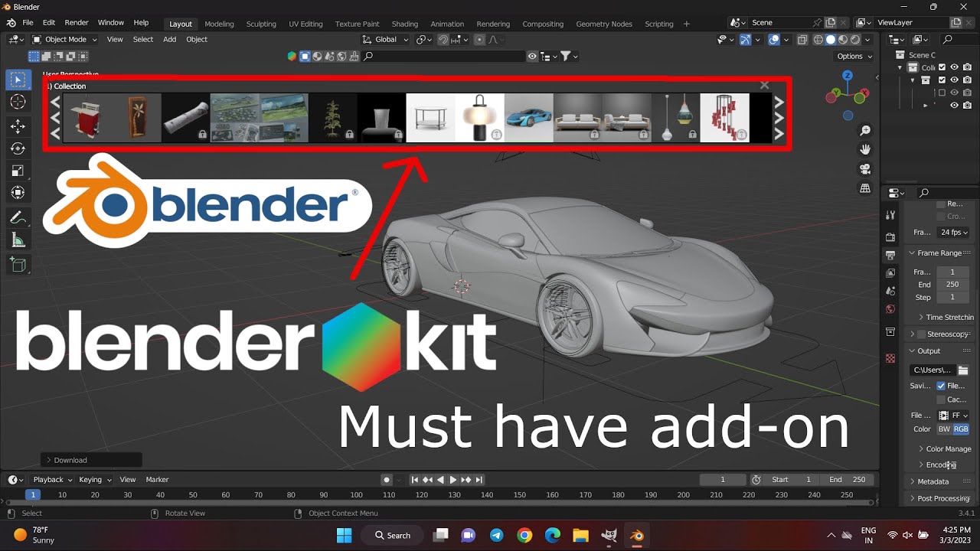Viewport: 980px width, 551px height.
Task: Open the Tool properties tab
Action: pyautogui.click(x=890, y=216)
